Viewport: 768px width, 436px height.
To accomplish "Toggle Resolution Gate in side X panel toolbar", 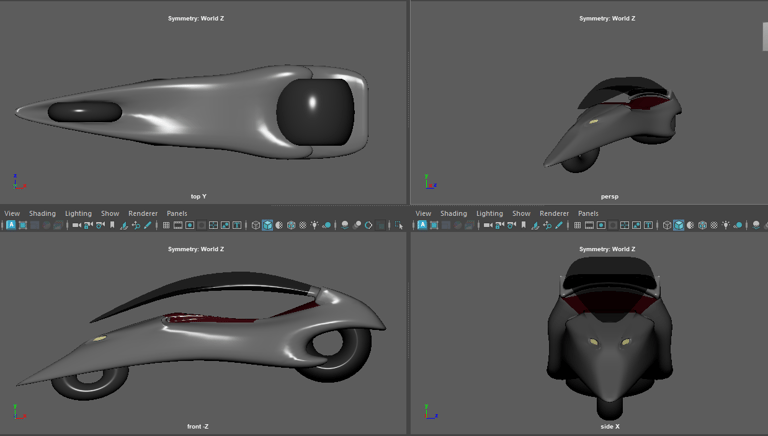I will click(601, 225).
